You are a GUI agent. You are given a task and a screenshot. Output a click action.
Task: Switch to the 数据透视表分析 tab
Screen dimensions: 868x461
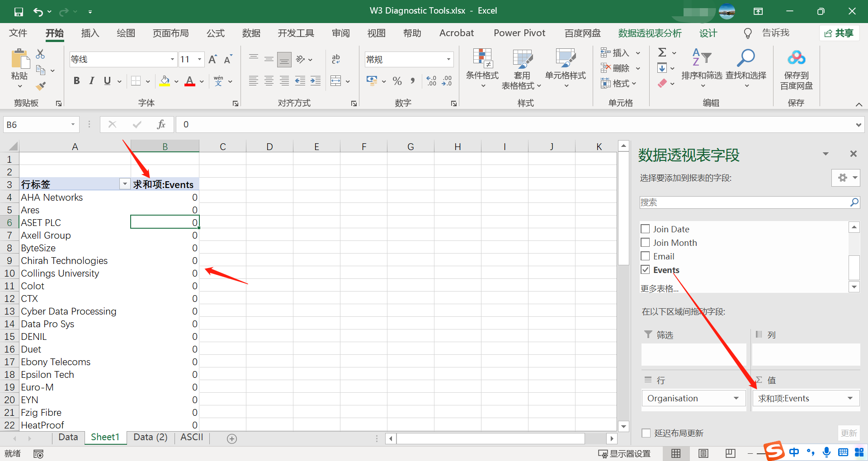click(650, 33)
